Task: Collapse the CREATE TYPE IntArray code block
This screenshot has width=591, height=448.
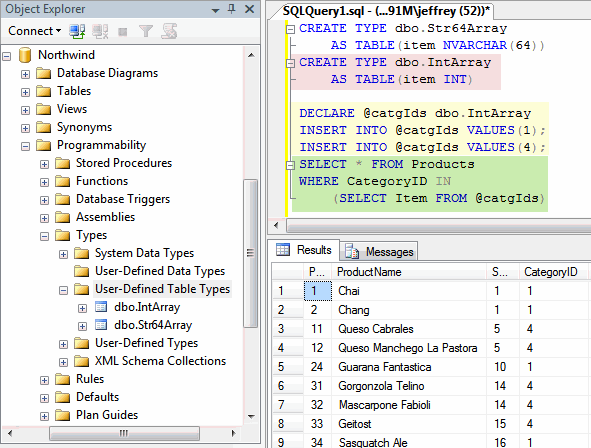Action: 290,63
